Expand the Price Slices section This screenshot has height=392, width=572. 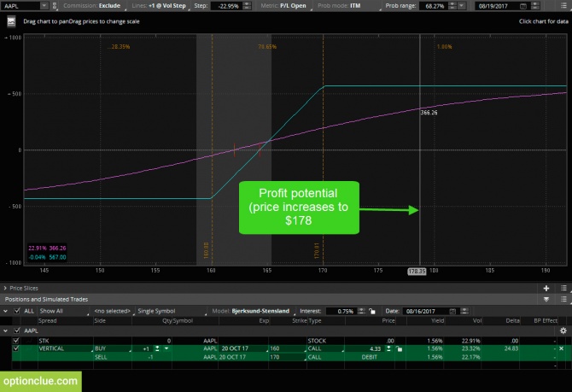(x=5, y=289)
